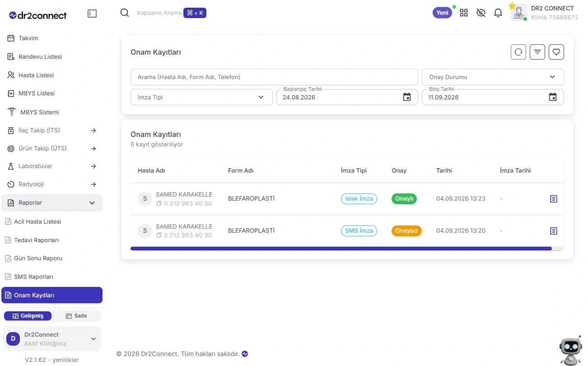Click the Yeni badge
588x366 pixels.
coord(442,13)
